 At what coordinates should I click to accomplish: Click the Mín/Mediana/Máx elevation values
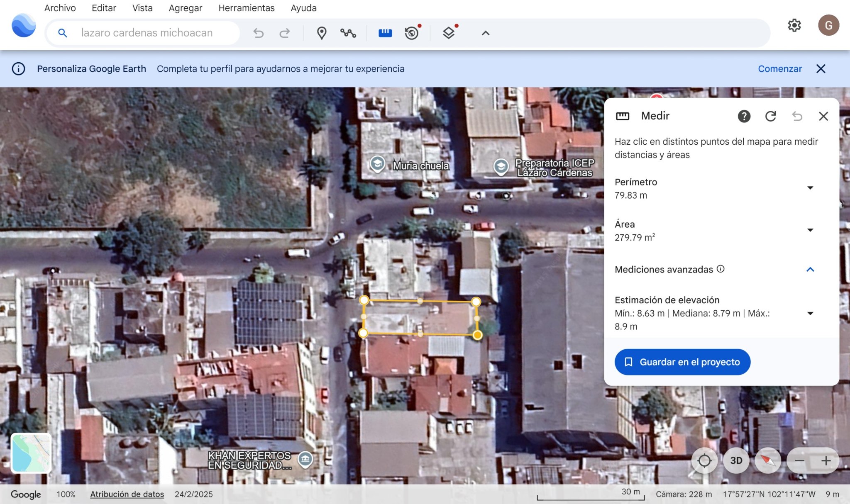[692, 320]
